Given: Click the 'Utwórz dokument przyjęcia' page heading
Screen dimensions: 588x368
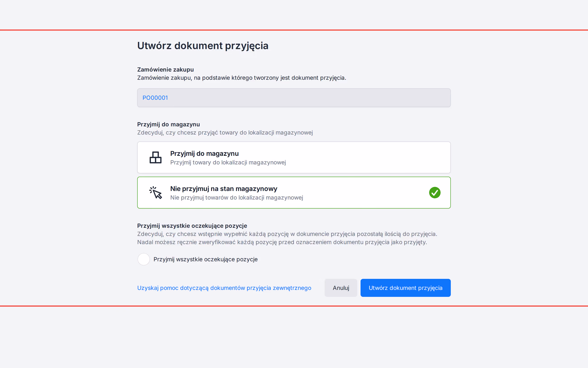Looking at the screenshot, I should pyautogui.click(x=203, y=46).
